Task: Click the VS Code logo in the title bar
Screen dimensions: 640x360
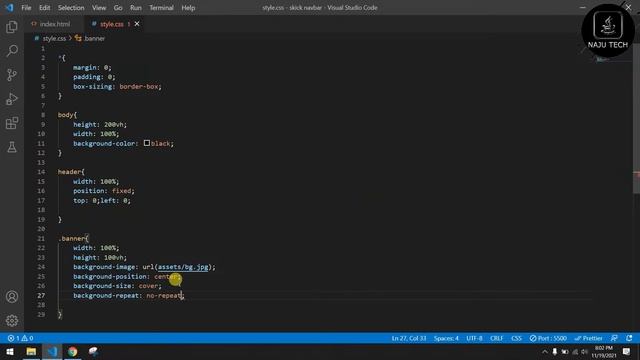Action: point(9,8)
